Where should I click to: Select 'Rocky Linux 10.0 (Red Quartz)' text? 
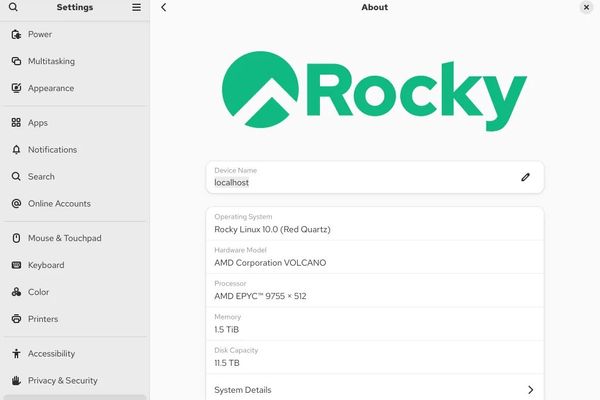coord(272,229)
